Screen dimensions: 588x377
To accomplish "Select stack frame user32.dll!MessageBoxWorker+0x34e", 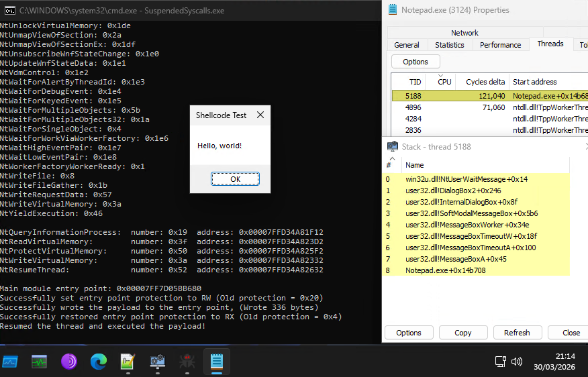I will 477,225.
